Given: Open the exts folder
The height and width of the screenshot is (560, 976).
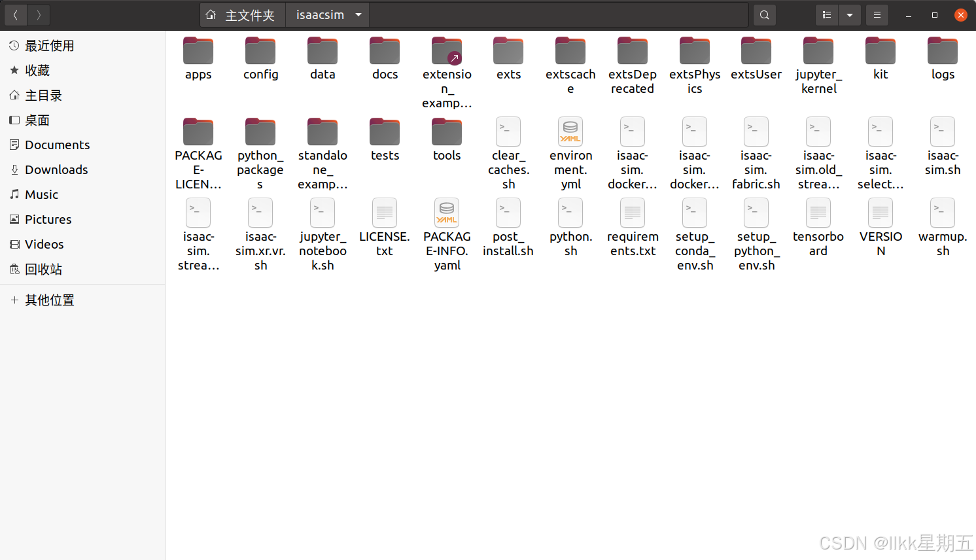Looking at the screenshot, I should coord(508,58).
